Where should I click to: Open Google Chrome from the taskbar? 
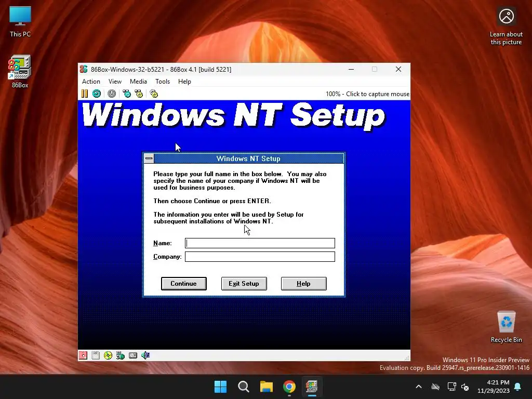pyautogui.click(x=289, y=387)
